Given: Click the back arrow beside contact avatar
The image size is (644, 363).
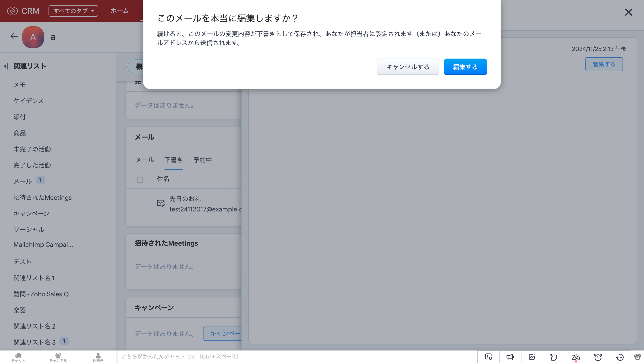Looking at the screenshot, I should (x=14, y=36).
